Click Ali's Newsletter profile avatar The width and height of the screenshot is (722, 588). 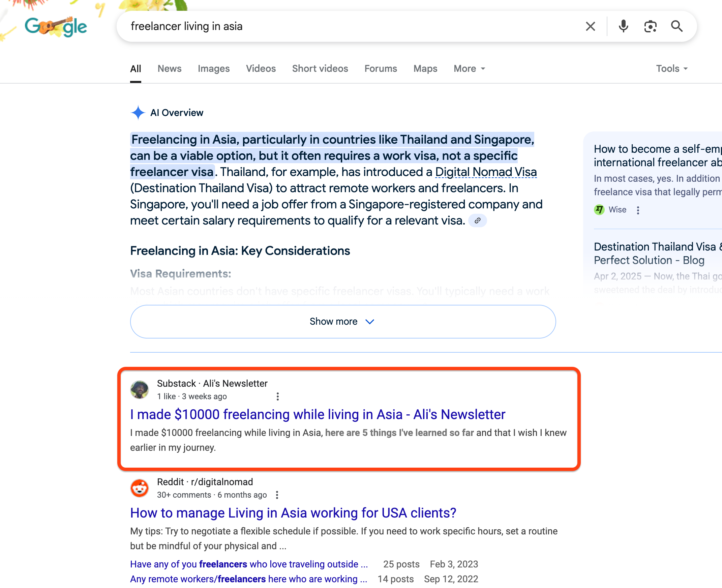140,389
